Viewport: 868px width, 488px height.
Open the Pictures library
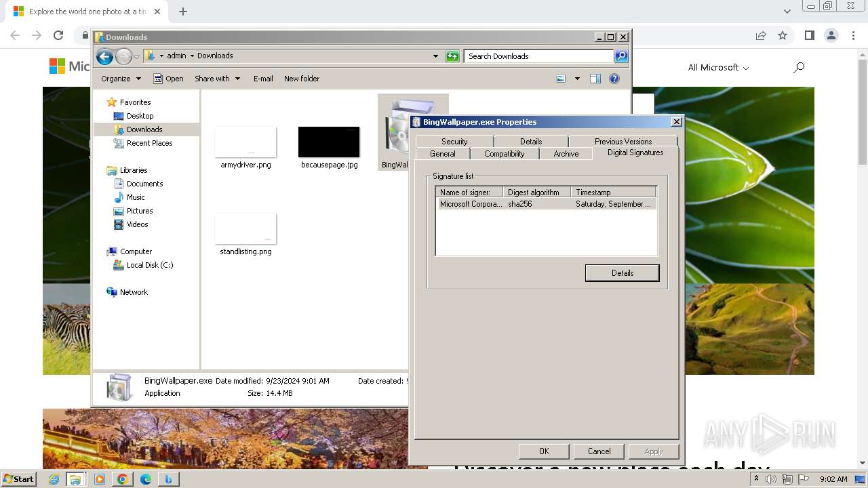point(140,211)
